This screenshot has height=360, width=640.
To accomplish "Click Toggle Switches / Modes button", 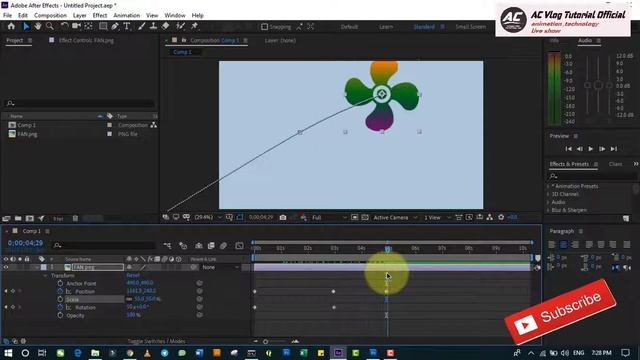I will [x=156, y=341].
